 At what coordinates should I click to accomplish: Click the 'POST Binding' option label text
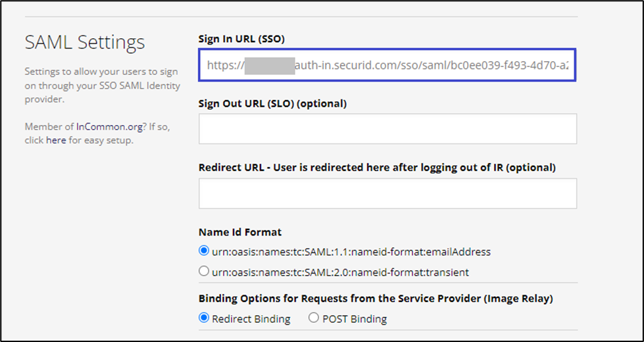tap(355, 319)
